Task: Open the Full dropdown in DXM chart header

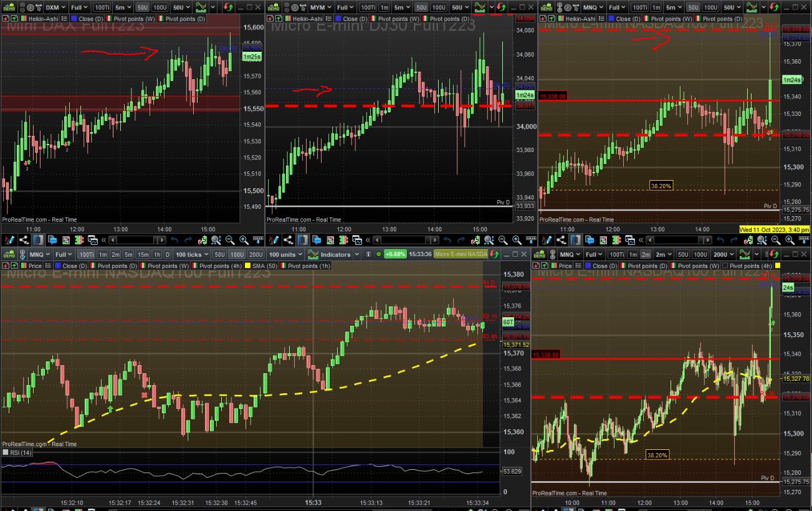Action: pos(79,7)
